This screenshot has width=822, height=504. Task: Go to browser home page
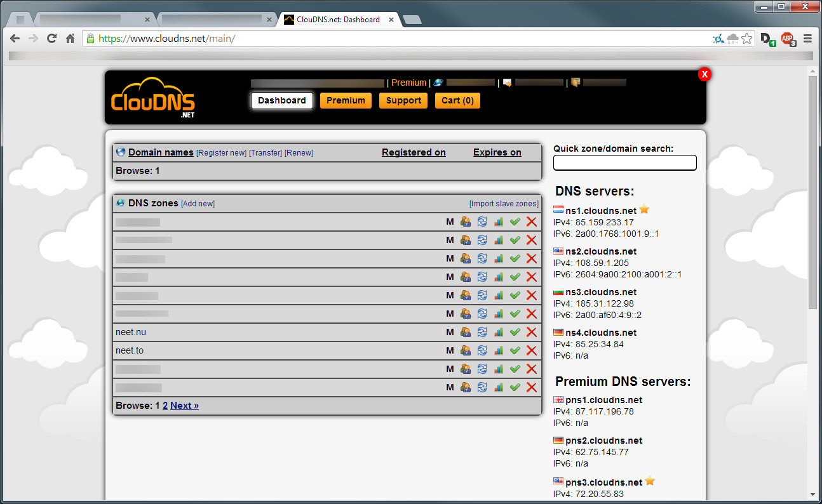click(71, 39)
